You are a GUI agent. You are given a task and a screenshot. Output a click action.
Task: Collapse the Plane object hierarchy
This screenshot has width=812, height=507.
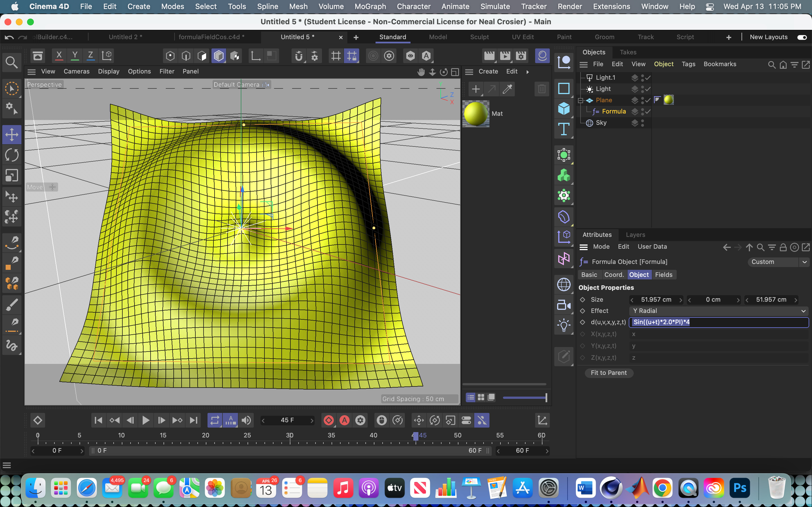point(581,100)
